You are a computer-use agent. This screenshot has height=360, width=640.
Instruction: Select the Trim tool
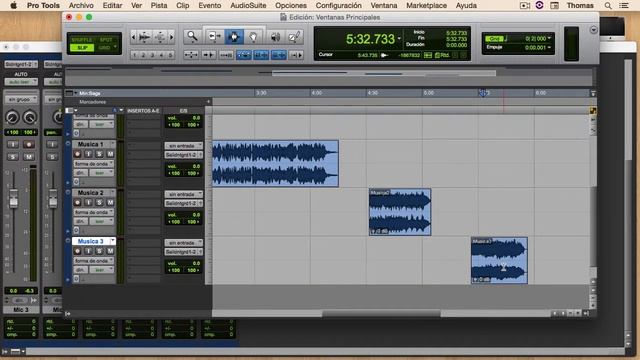point(214,37)
